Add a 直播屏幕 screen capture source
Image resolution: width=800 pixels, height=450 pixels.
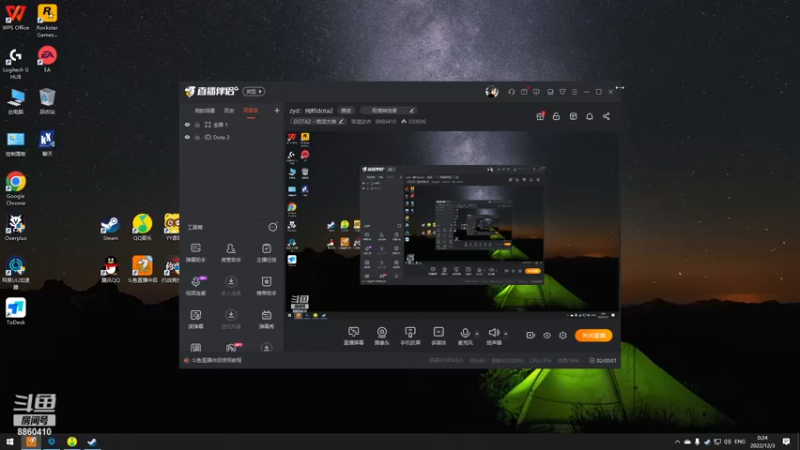pos(354,336)
